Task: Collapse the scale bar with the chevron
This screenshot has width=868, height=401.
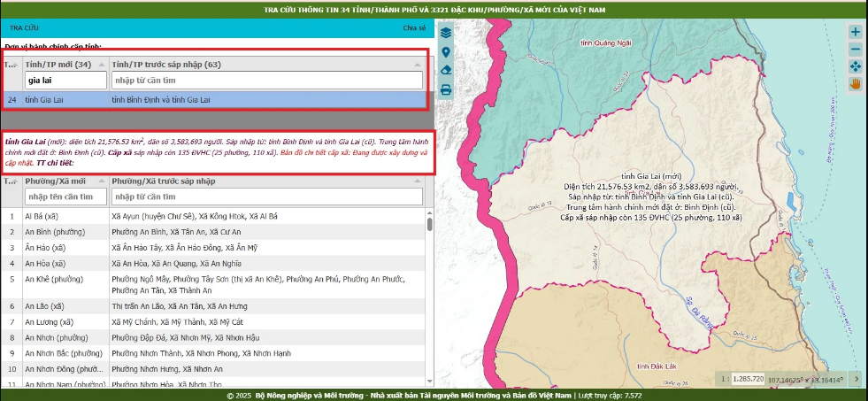Action: coord(856,379)
